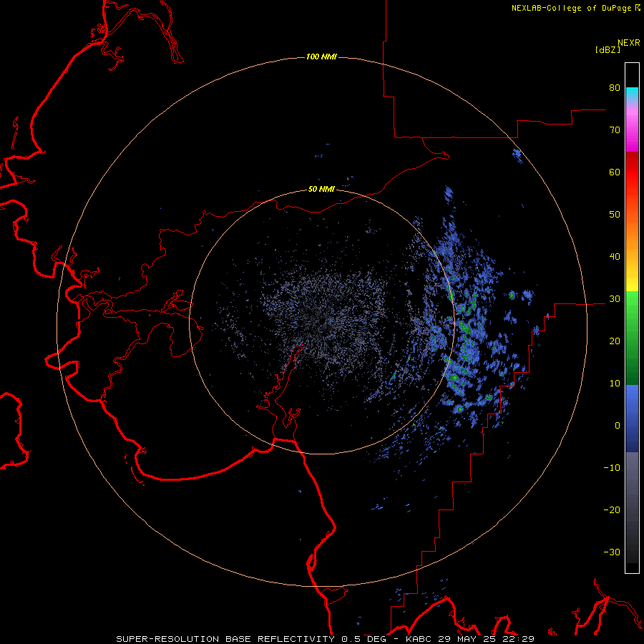Click the "50 NMI" range ring label

click(321, 190)
